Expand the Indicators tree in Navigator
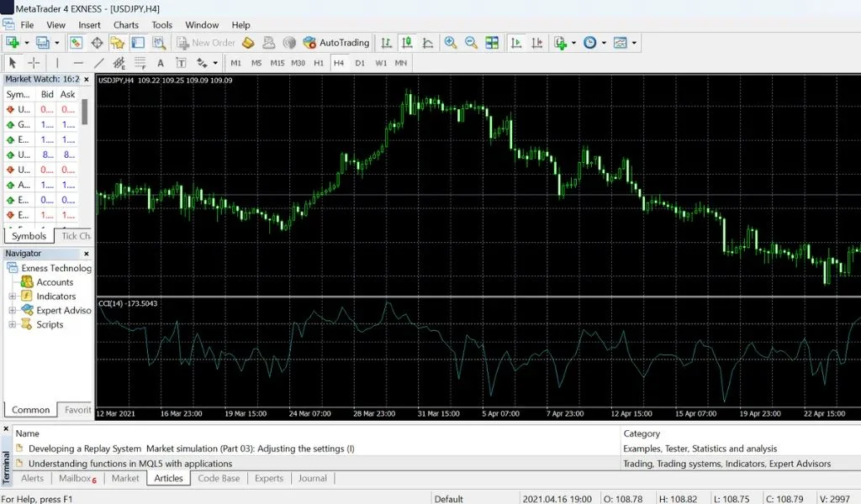The image size is (861, 504). [x=12, y=296]
